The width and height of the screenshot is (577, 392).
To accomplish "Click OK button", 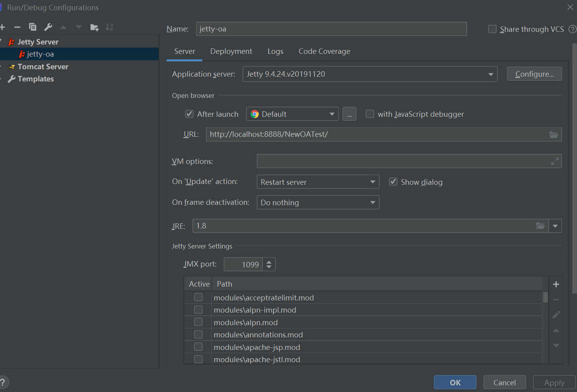I will (x=455, y=383).
